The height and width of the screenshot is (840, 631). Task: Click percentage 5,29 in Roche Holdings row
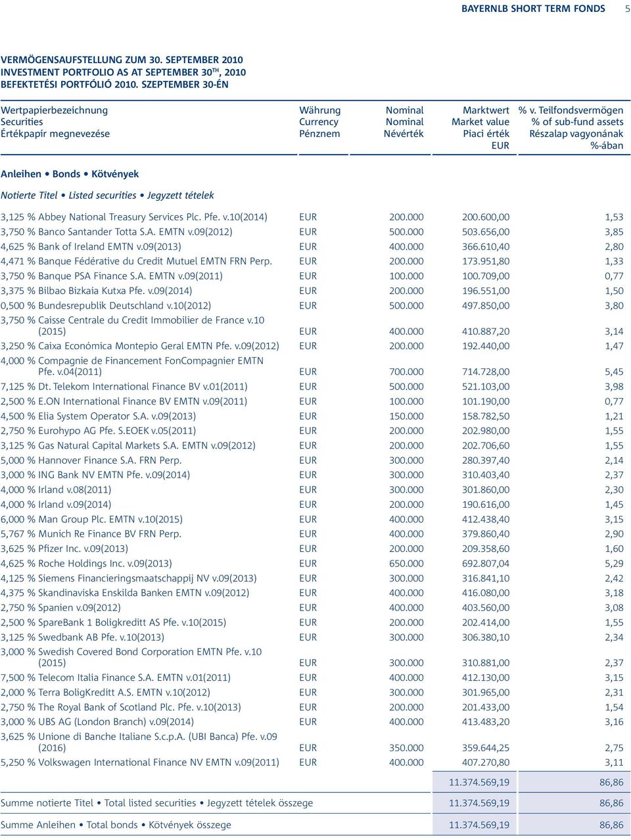pos(614,564)
